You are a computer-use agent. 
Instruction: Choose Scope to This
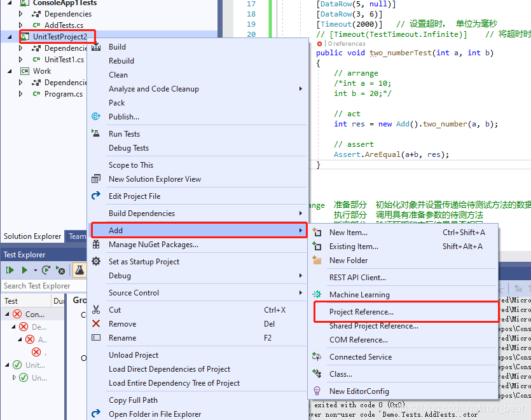click(198, 165)
